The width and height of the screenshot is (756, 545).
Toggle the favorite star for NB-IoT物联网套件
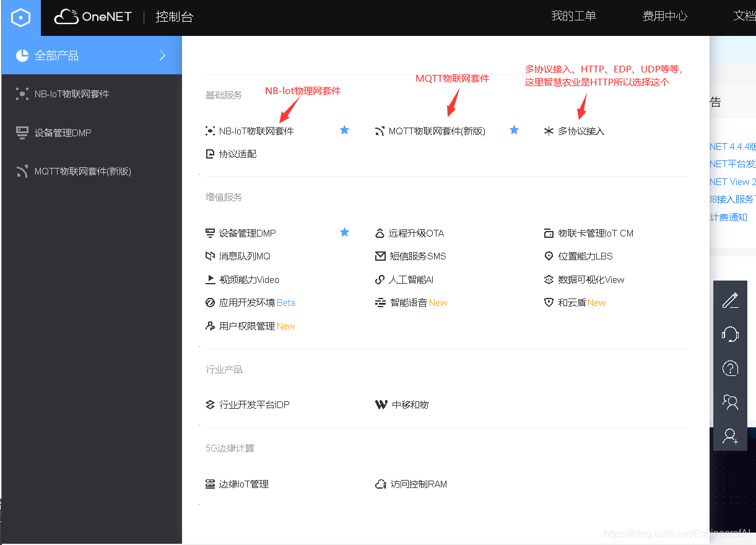coord(344,130)
